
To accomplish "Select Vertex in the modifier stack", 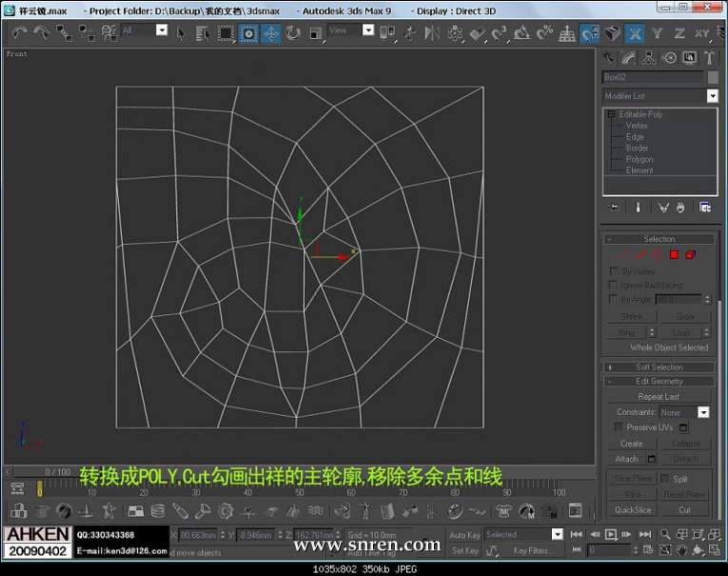I will [637, 126].
